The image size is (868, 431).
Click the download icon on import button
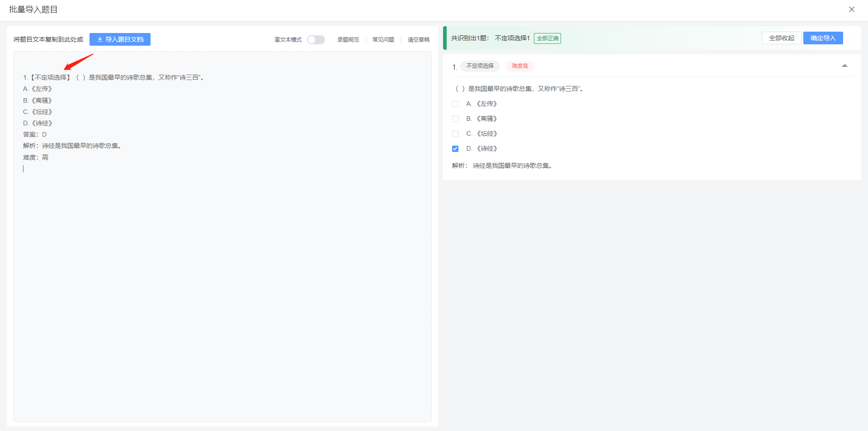tap(100, 39)
